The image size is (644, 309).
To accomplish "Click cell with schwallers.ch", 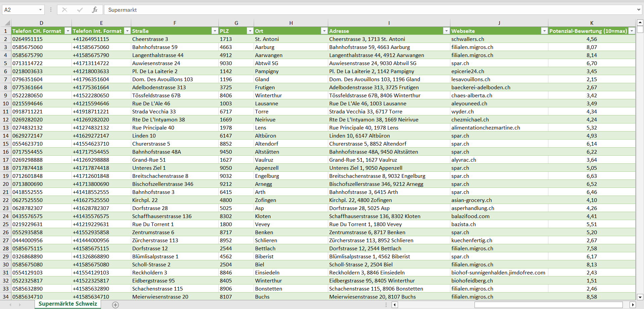I will click(499, 39).
